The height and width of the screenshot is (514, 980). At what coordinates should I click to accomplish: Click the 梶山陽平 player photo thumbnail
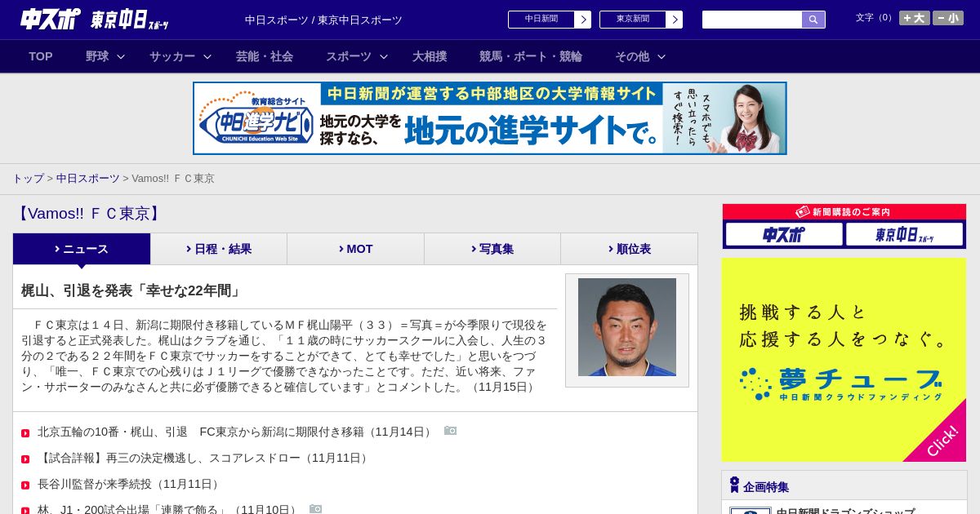627,327
